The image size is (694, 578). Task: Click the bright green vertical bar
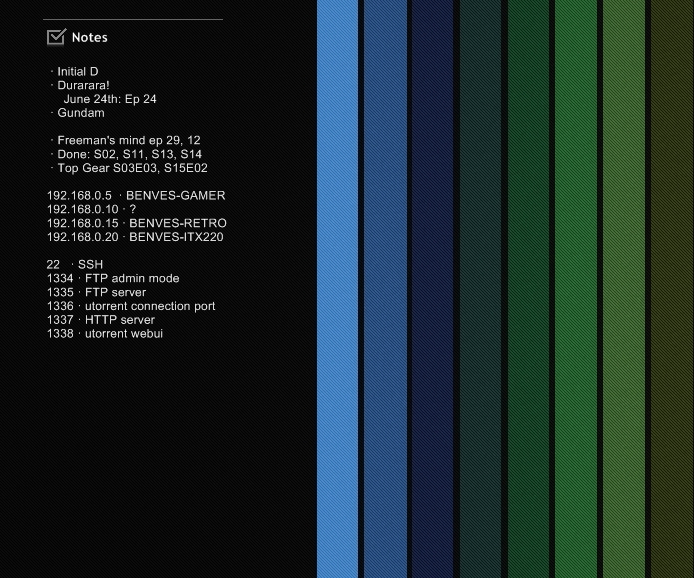pyautogui.click(x=576, y=289)
